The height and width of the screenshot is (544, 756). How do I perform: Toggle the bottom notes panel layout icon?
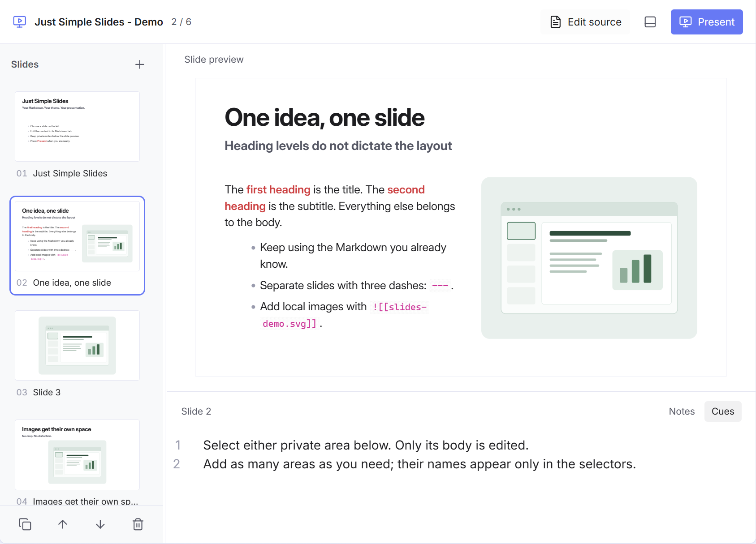click(x=650, y=22)
